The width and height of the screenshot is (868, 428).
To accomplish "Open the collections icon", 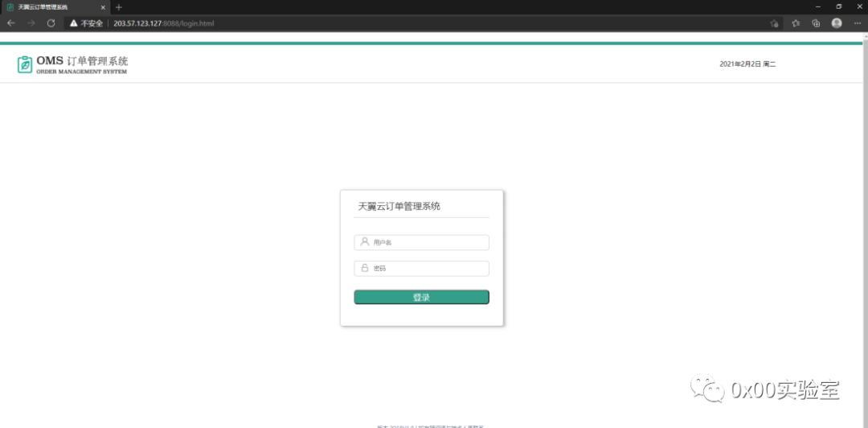I will (816, 23).
